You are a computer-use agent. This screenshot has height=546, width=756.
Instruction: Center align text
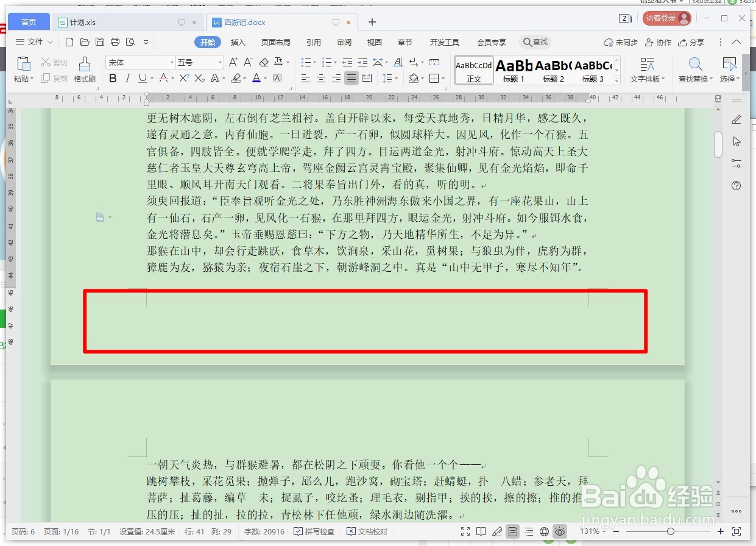pyautogui.click(x=321, y=78)
